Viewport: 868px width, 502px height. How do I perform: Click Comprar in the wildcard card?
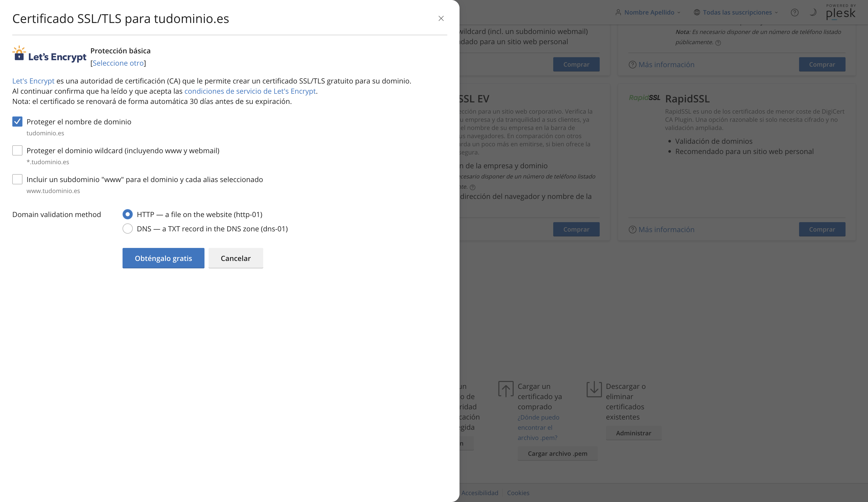point(576,64)
